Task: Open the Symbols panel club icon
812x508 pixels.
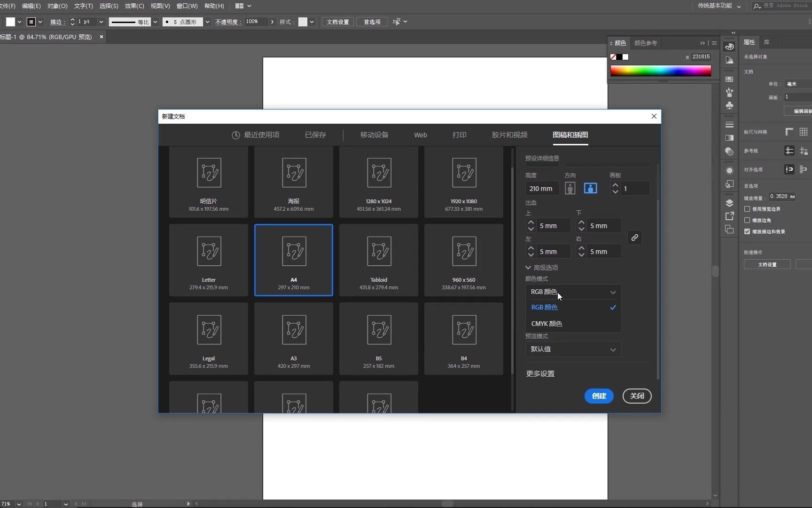Action: (729, 105)
